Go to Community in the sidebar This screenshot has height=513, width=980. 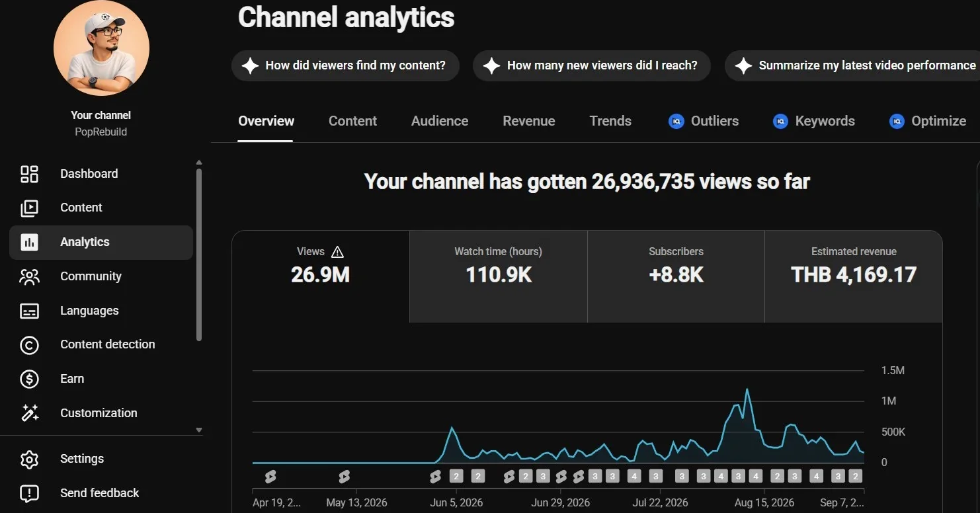[101, 276]
